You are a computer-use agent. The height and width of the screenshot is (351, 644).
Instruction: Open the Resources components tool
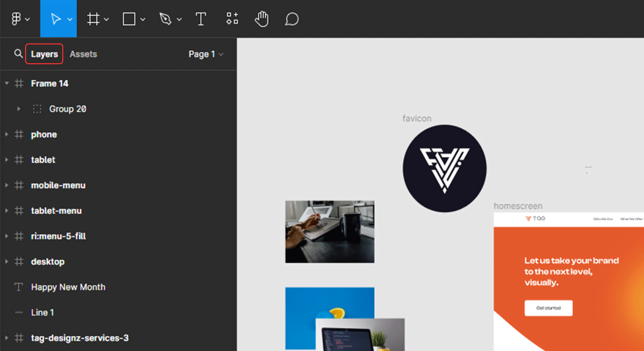[232, 19]
